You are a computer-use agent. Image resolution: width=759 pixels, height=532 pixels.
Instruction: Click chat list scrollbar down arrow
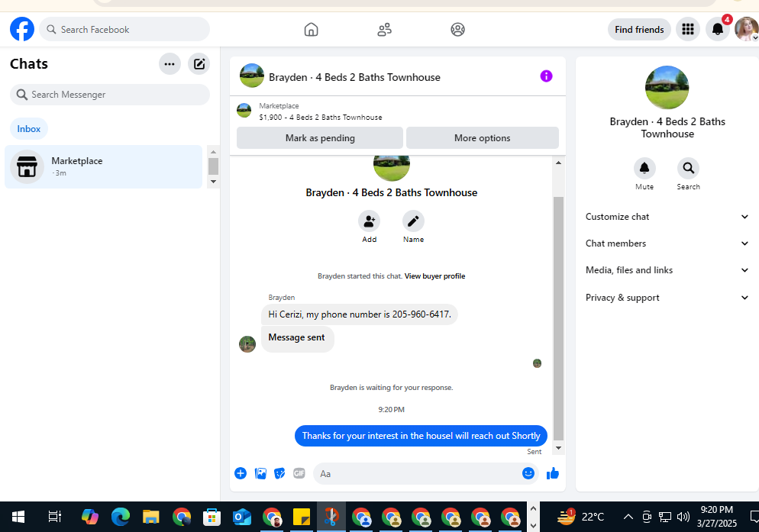213,182
